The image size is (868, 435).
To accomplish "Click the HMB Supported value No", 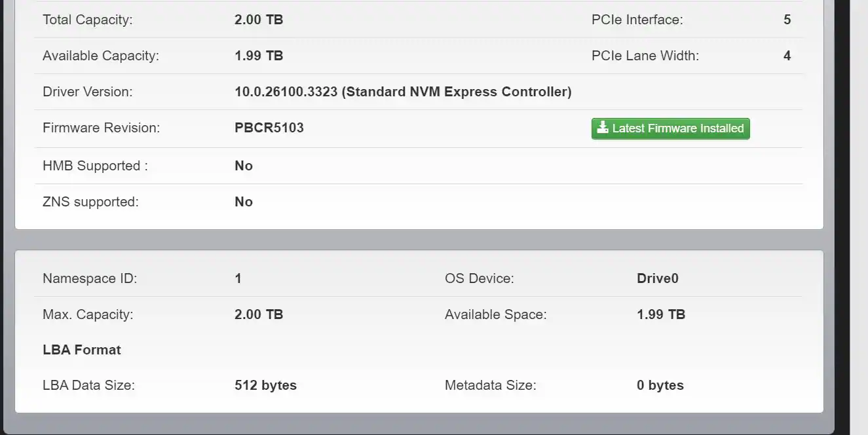I will pos(244,166).
